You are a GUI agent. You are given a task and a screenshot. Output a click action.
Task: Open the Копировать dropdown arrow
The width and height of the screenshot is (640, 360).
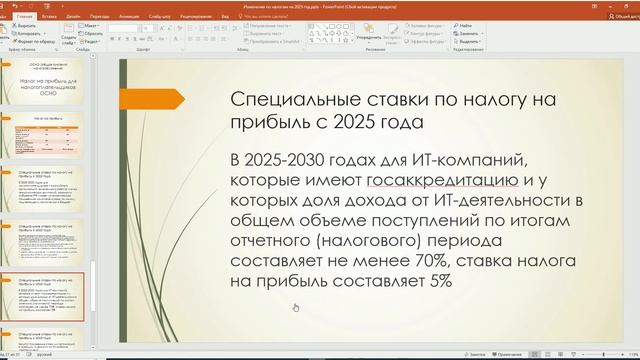tap(44, 33)
